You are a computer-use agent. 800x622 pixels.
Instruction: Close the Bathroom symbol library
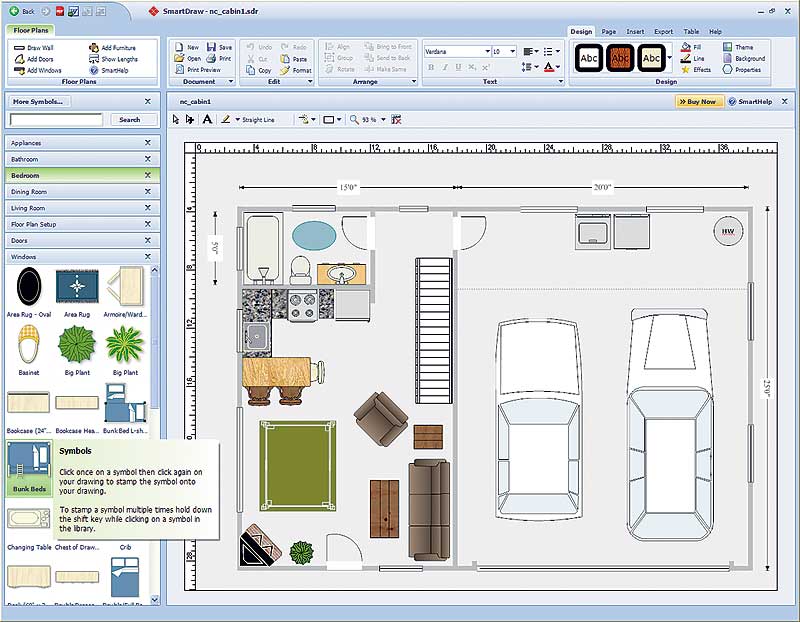147,159
